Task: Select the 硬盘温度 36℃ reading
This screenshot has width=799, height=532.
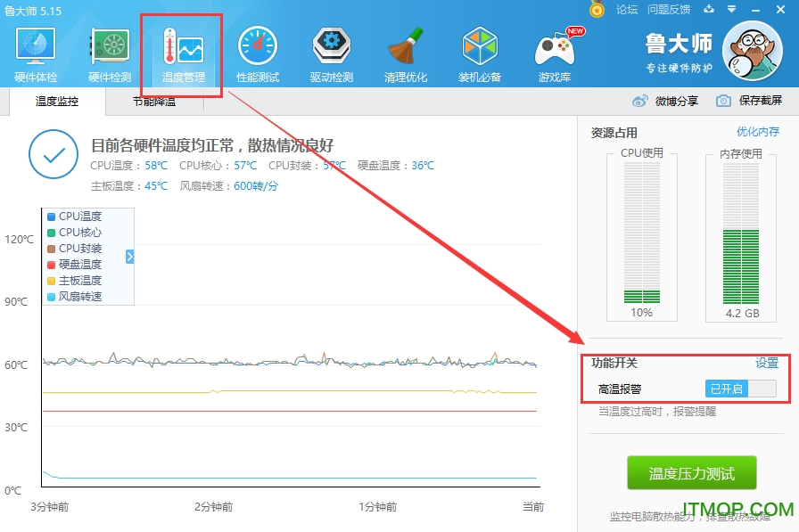Action: 396,166
